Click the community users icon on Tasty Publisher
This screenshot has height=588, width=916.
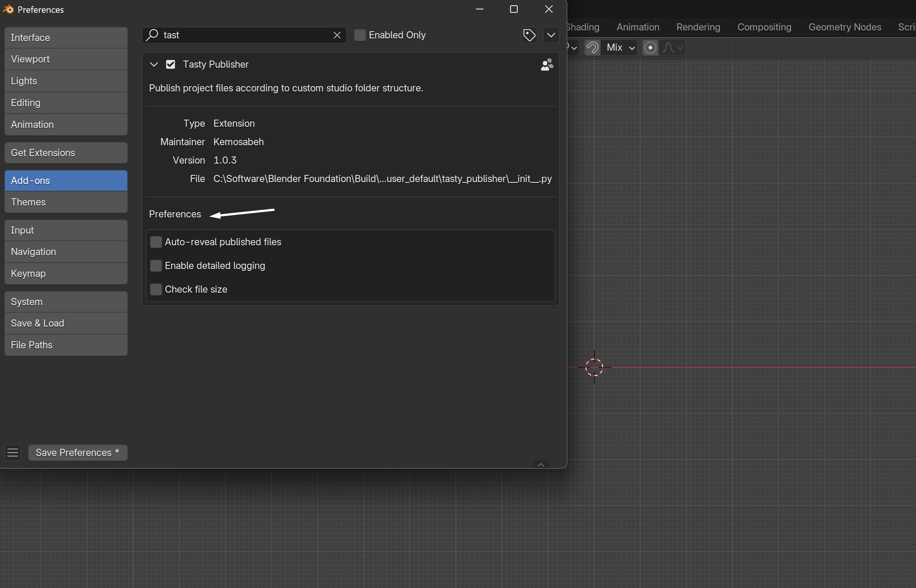[x=547, y=65]
